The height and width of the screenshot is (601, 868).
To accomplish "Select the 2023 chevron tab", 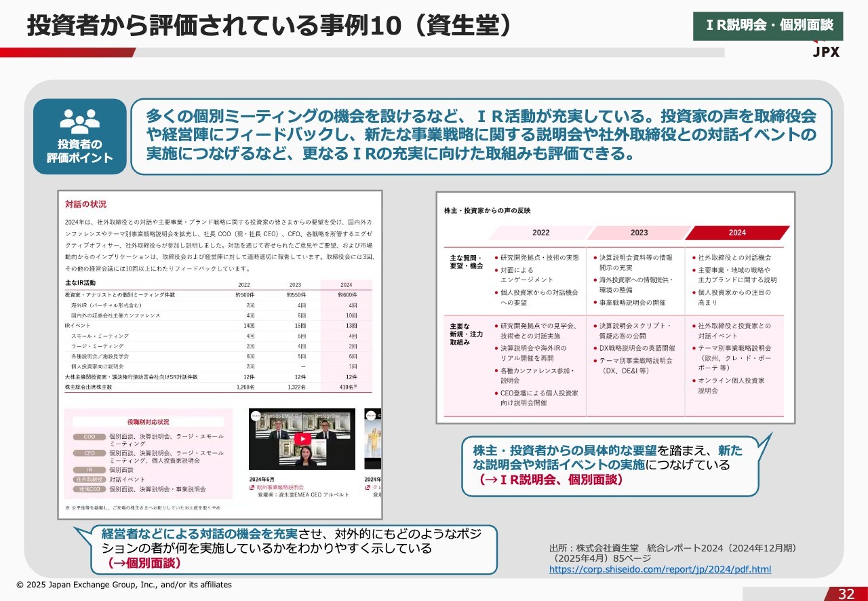I will click(x=639, y=233).
